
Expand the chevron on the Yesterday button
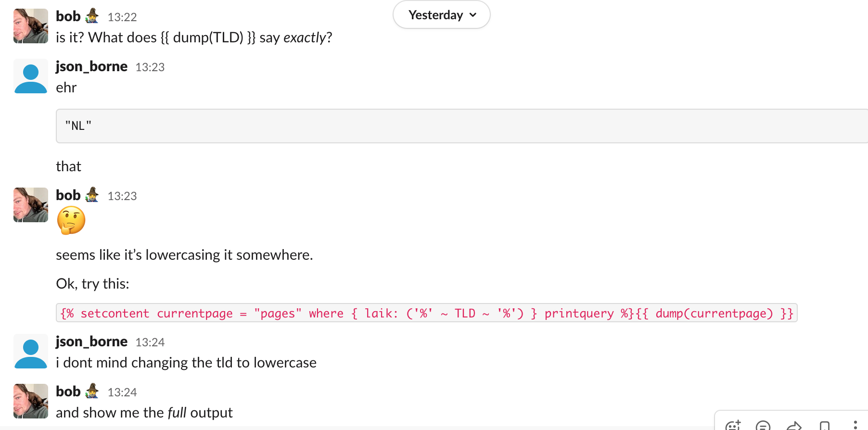472,15
